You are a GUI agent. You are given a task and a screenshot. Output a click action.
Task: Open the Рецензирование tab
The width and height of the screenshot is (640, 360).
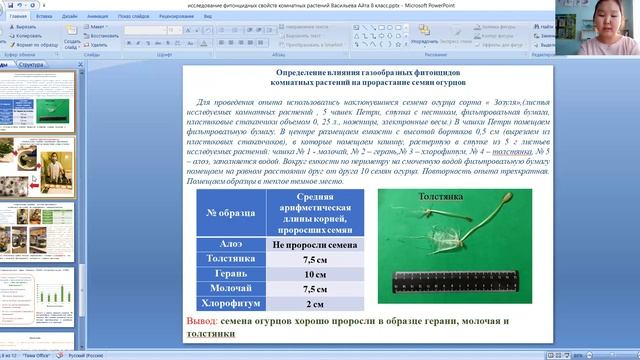click(176, 16)
